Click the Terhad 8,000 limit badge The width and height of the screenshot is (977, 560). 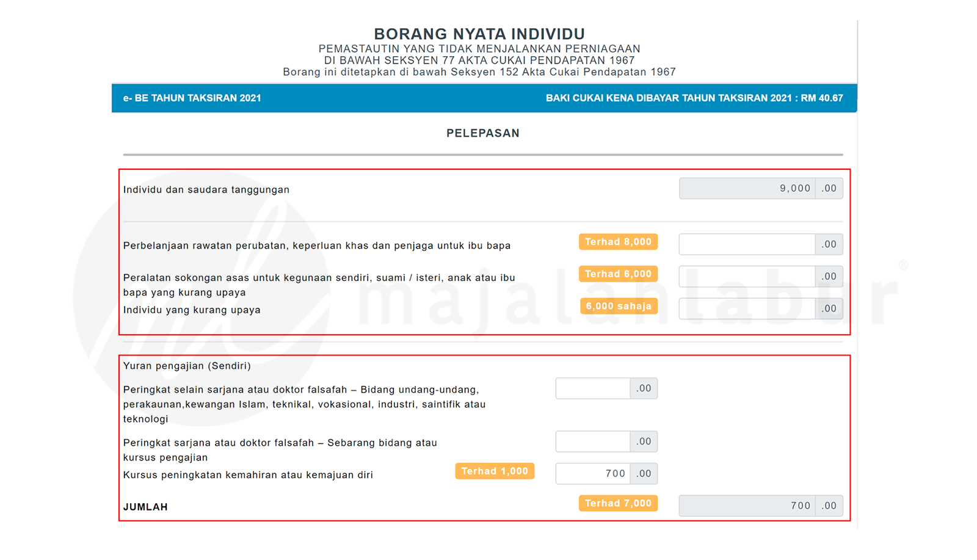[x=618, y=242]
